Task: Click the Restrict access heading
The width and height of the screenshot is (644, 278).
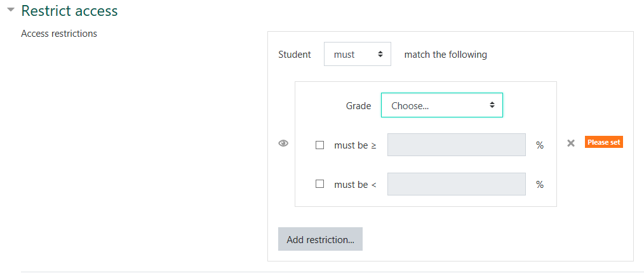Action: coord(69,11)
